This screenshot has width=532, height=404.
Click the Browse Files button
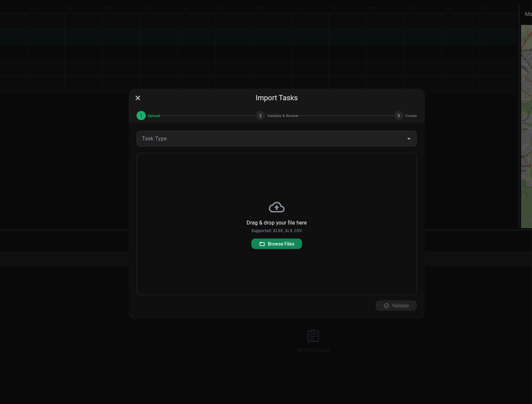coord(276,244)
